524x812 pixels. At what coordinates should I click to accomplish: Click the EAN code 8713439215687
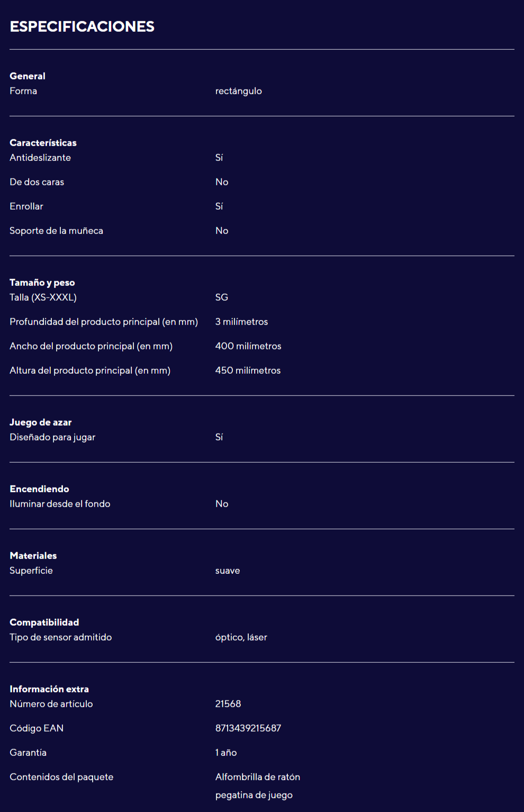(x=248, y=728)
